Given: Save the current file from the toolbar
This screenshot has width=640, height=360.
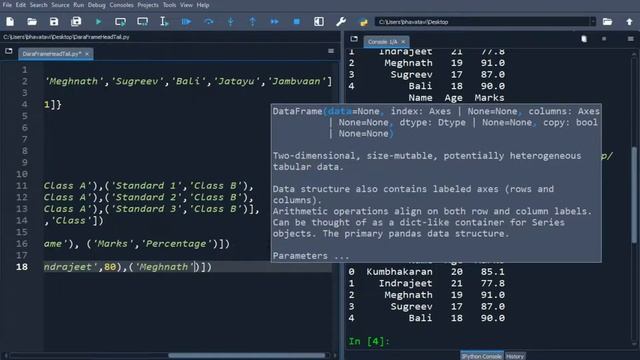Looking at the screenshot, I should tap(54, 22).
